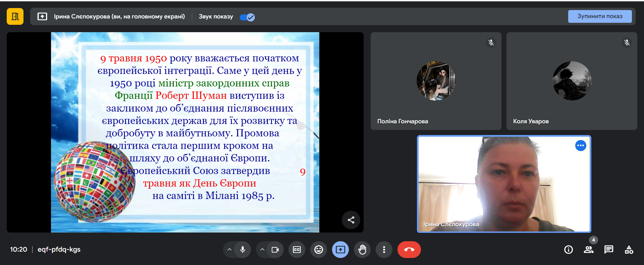Open the emoji reactions picker
This screenshot has height=265, width=644.
319,250
